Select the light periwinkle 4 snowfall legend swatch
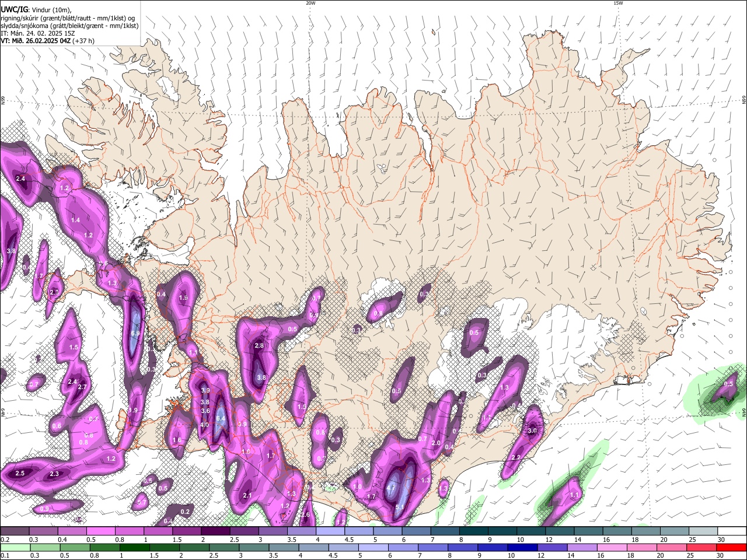This screenshot has height=560, width=747. coord(330,531)
